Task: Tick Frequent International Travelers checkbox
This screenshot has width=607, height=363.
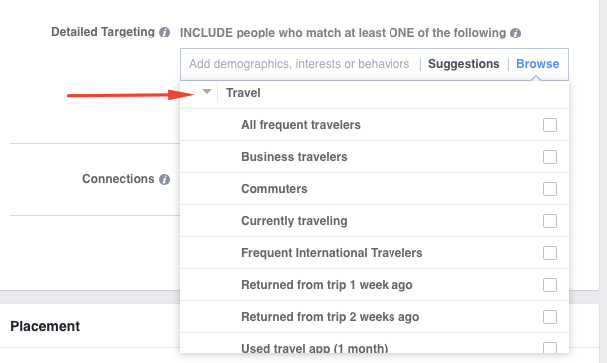Action: click(550, 253)
